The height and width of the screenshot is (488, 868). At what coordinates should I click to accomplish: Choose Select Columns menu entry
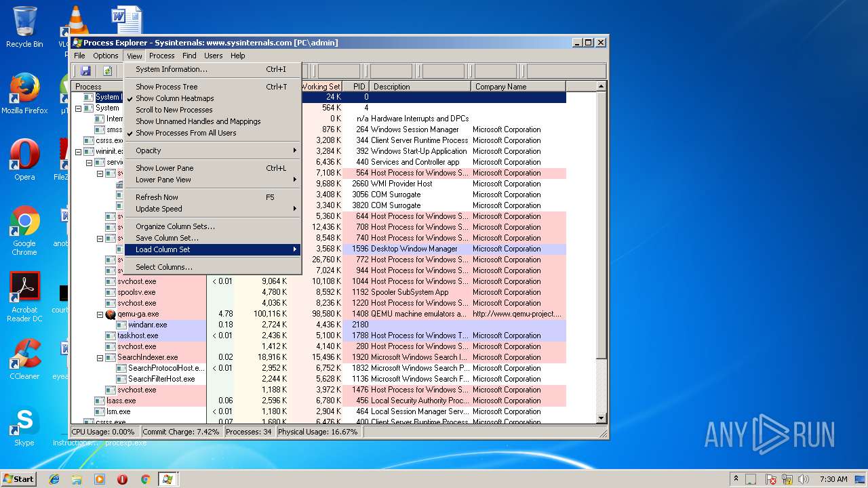[212, 267]
